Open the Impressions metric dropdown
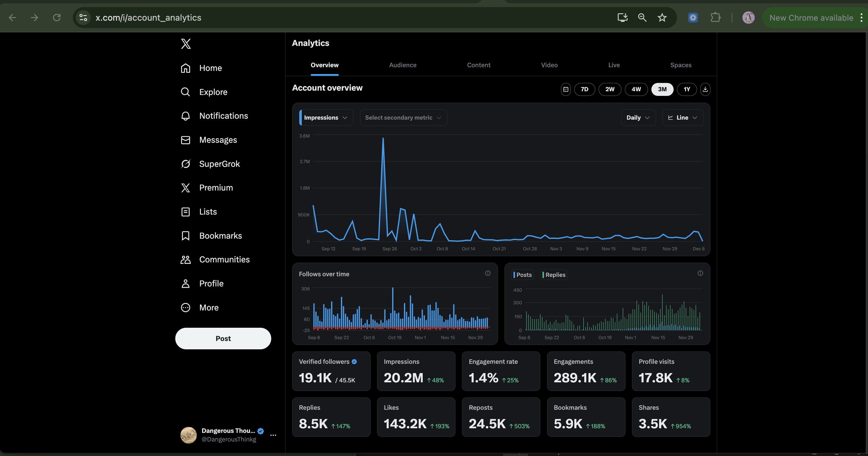 click(x=326, y=117)
